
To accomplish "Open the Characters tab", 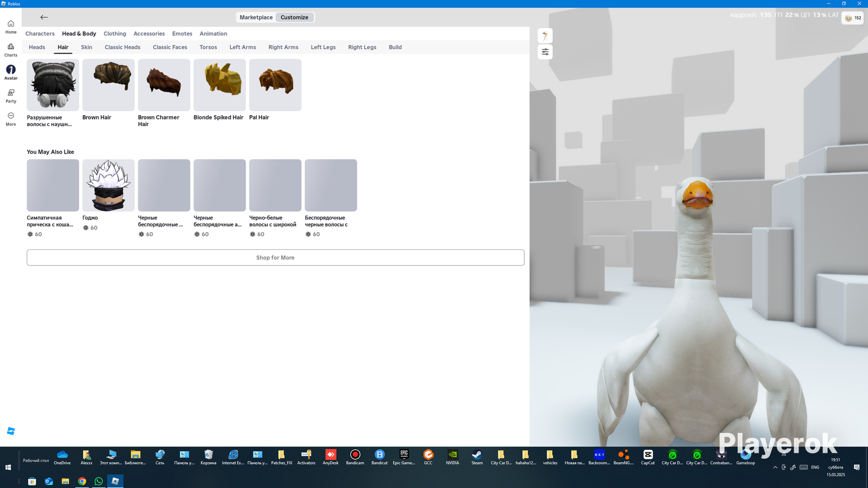I will (40, 34).
